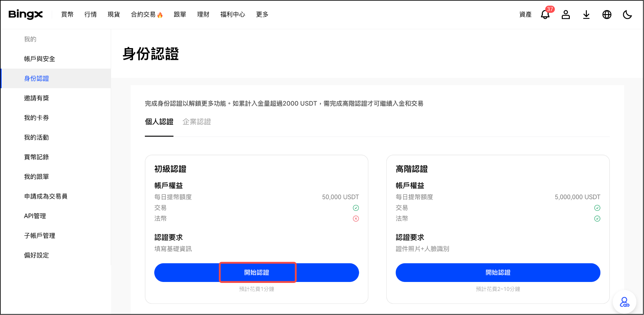644x315 pixels.
Task: Expand the 資產 menu in header
Action: tap(525, 14)
